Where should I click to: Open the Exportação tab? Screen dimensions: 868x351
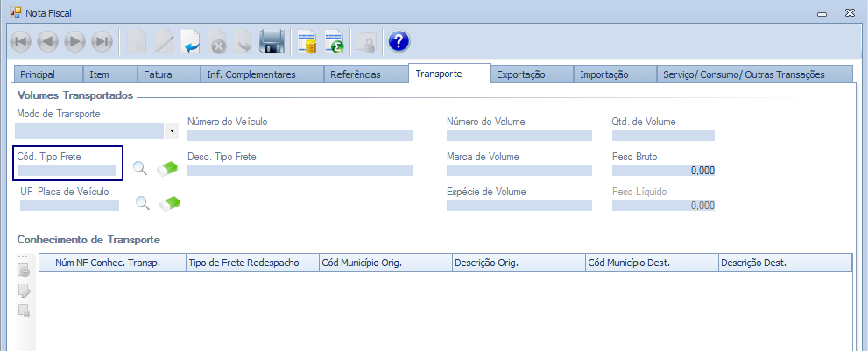(x=532, y=74)
